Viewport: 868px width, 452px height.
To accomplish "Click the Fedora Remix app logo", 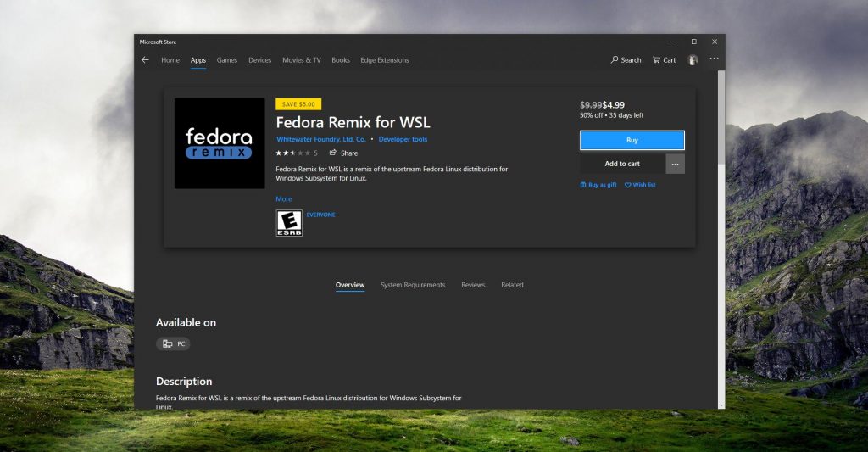I will tap(220, 143).
